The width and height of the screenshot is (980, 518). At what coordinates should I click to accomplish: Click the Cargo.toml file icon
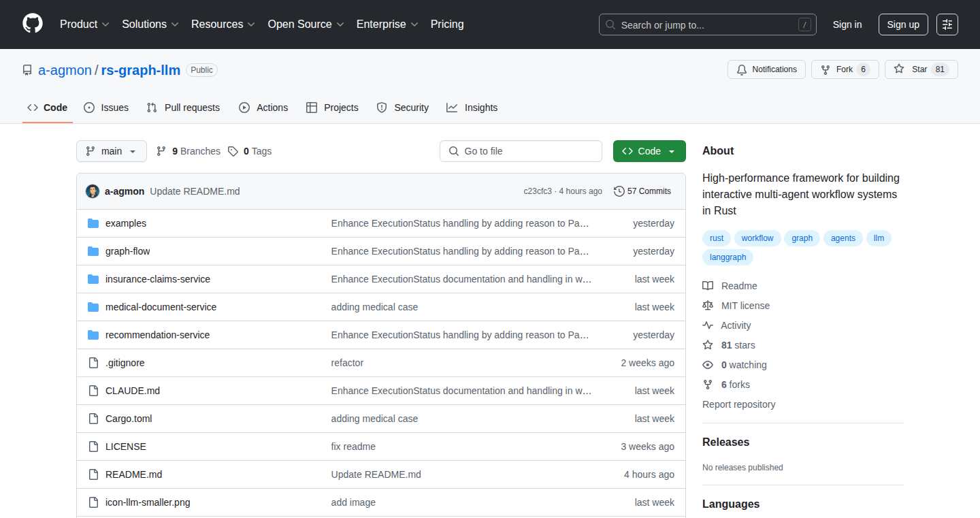tap(93, 419)
